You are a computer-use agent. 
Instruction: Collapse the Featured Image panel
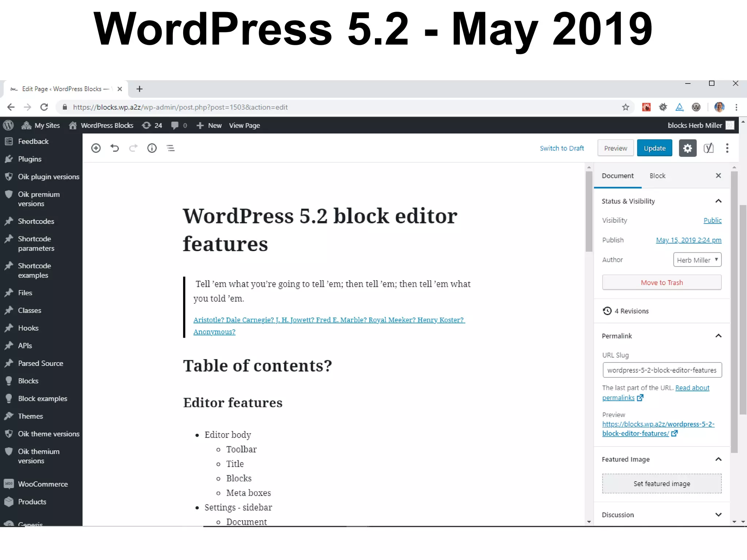[x=662, y=459]
